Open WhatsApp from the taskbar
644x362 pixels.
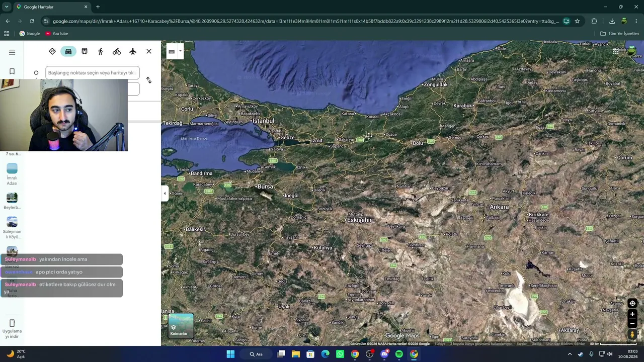[340, 354]
